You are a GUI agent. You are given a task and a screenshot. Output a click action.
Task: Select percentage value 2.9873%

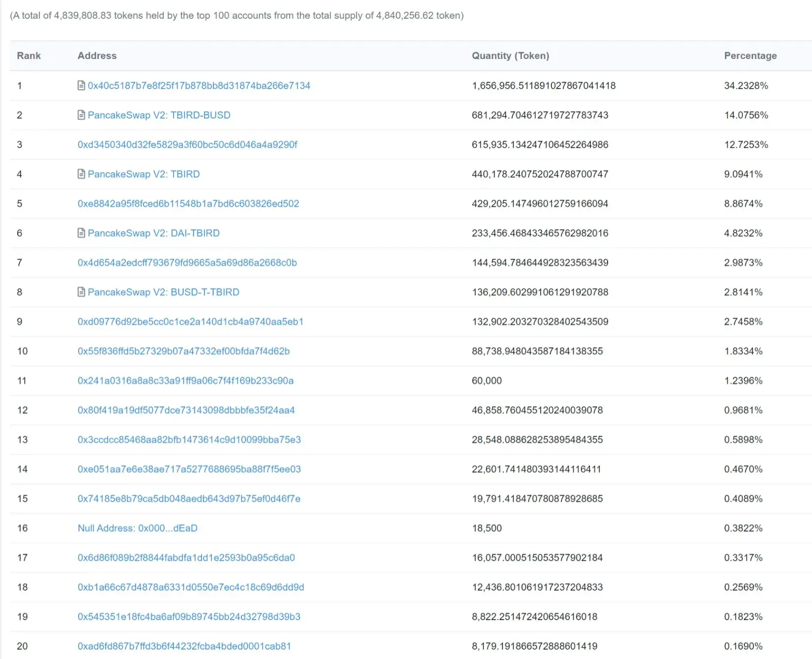click(743, 263)
